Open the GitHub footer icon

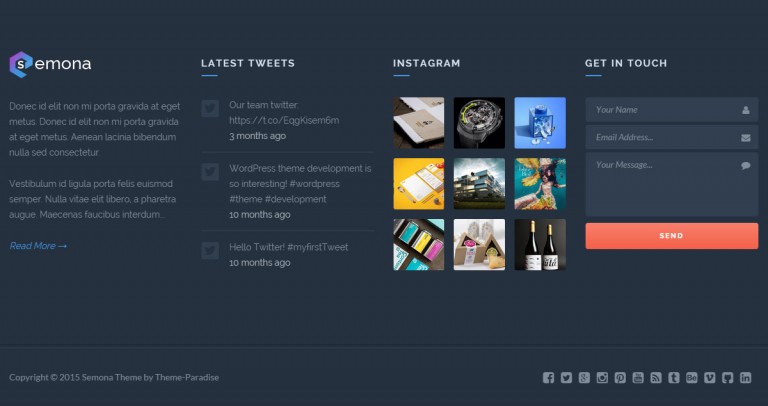727,378
